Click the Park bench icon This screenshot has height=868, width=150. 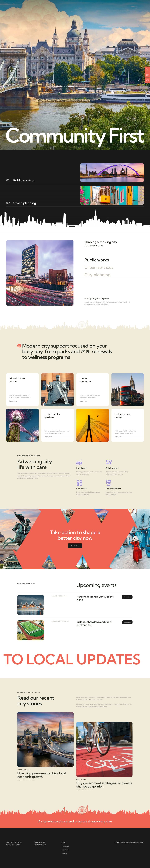click(x=79, y=462)
